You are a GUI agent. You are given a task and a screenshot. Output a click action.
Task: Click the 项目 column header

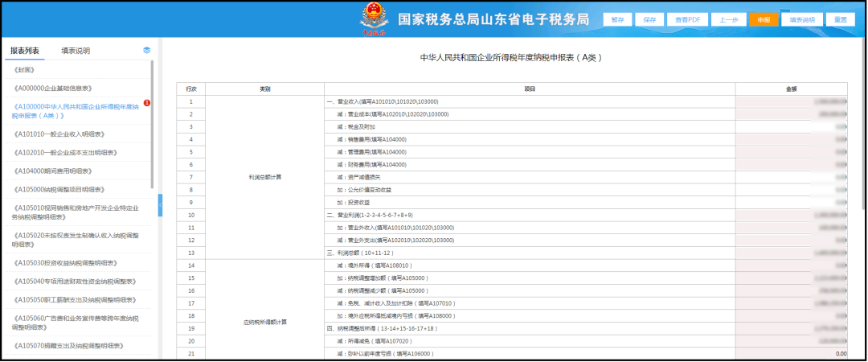(530, 89)
